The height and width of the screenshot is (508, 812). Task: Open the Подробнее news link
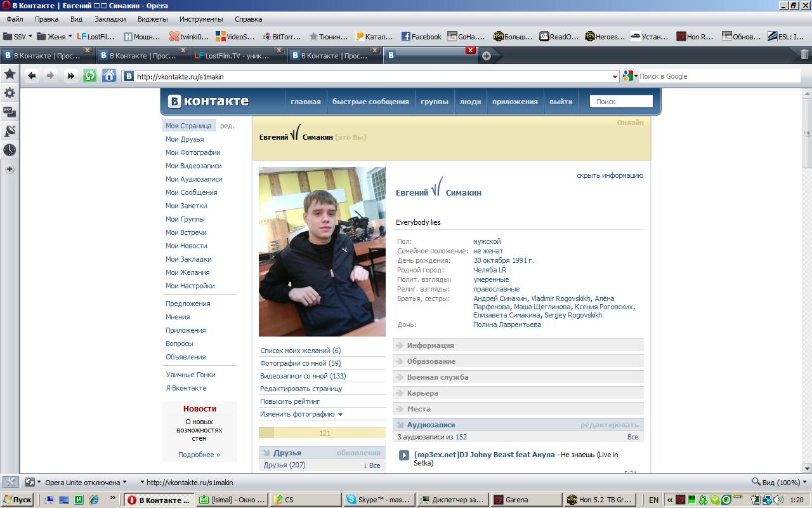pyautogui.click(x=199, y=455)
